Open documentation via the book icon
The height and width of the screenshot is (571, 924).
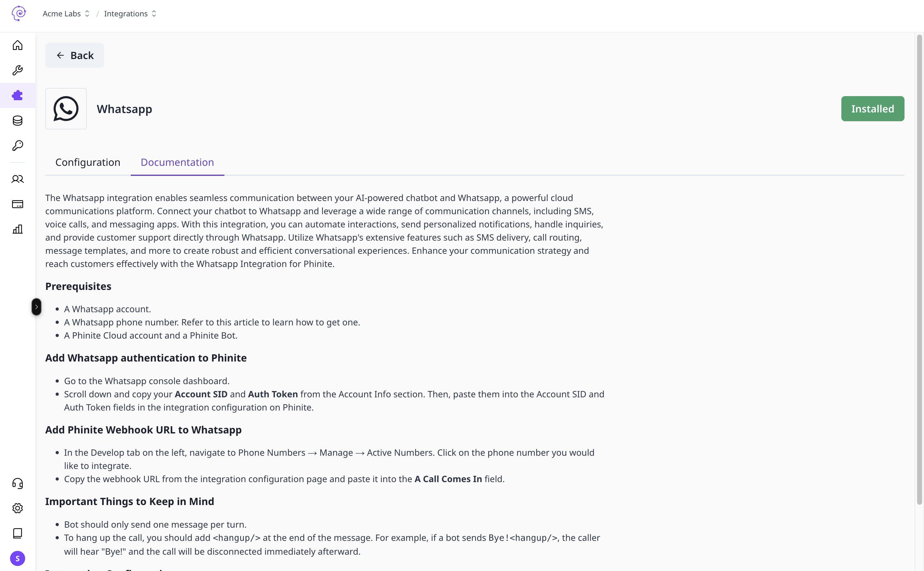tap(17, 533)
